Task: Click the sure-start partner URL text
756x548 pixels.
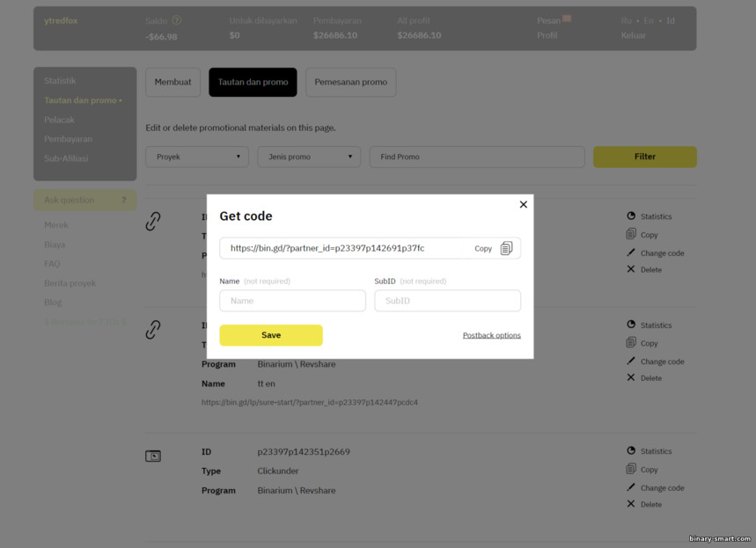Action: (x=310, y=403)
